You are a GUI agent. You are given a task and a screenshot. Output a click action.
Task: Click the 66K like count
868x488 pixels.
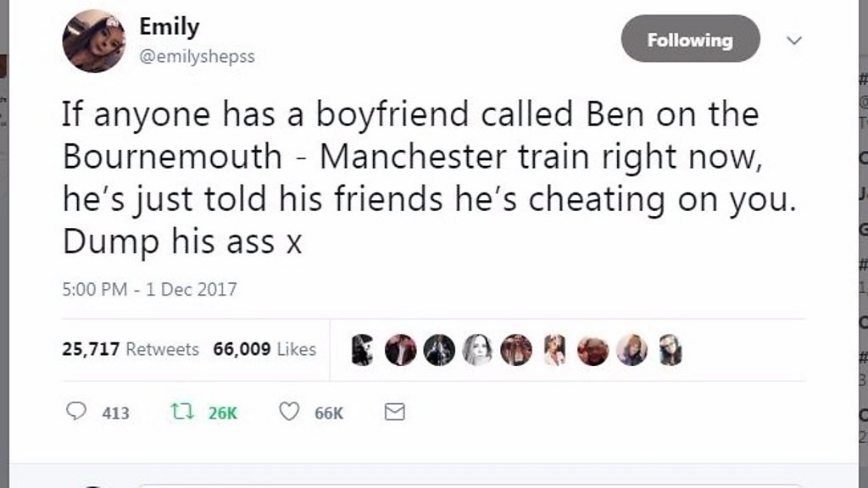(329, 413)
